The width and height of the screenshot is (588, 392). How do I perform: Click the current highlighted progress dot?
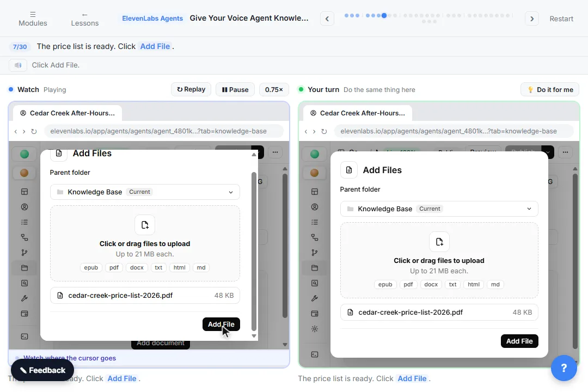pos(384,15)
